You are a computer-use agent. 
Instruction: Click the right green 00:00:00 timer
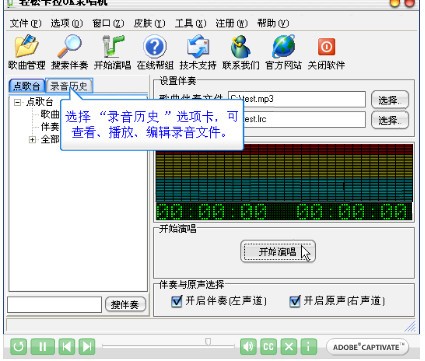click(x=351, y=211)
